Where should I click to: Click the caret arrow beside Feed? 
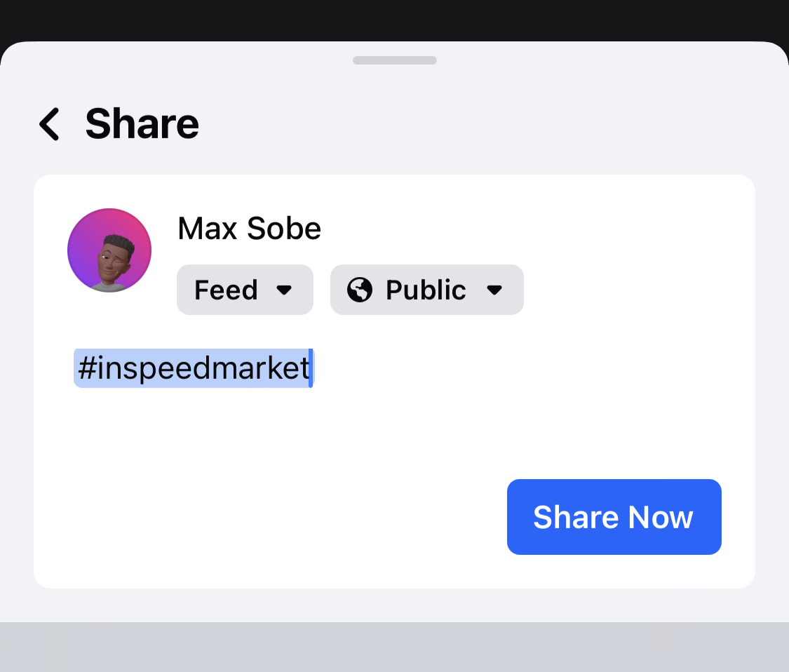(284, 290)
